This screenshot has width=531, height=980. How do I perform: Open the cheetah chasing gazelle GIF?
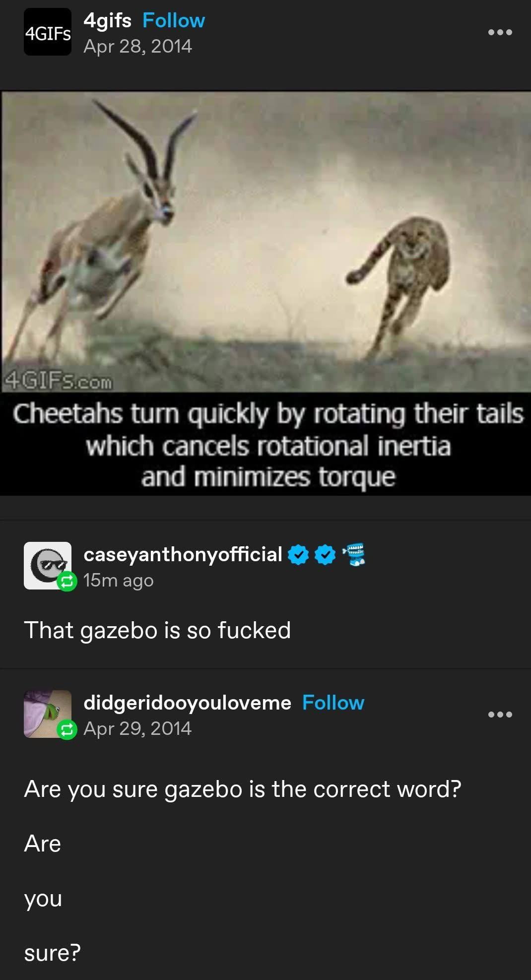point(265,293)
